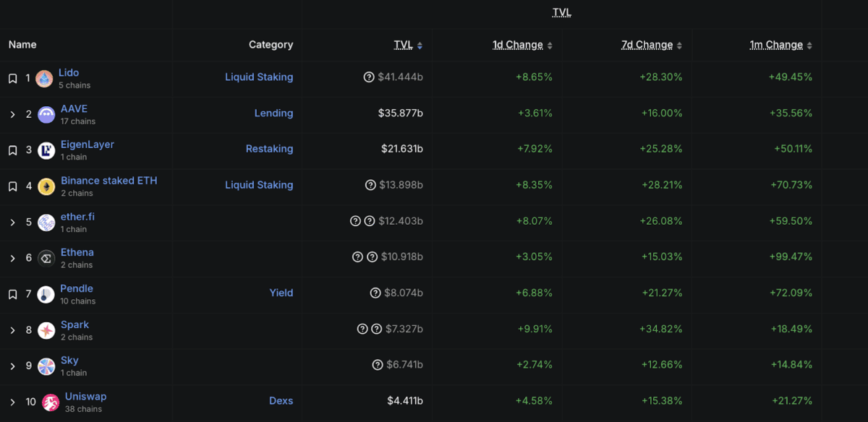The image size is (868, 422).
Task: Click the top TVL group header
Action: tap(562, 12)
